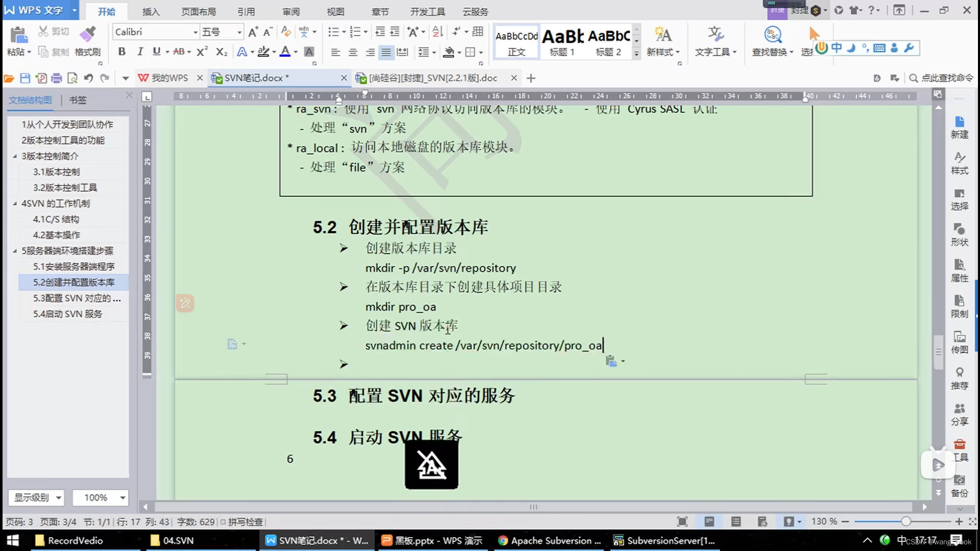This screenshot has width=980, height=551.
Task: Click the zoom slider handle in status bar
Action: (905, 521)
